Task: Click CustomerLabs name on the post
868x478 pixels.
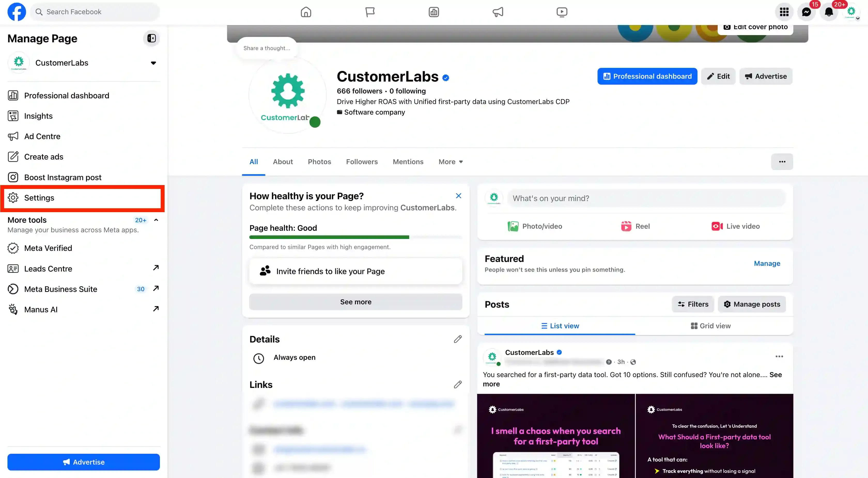Action: pos(529,353)
